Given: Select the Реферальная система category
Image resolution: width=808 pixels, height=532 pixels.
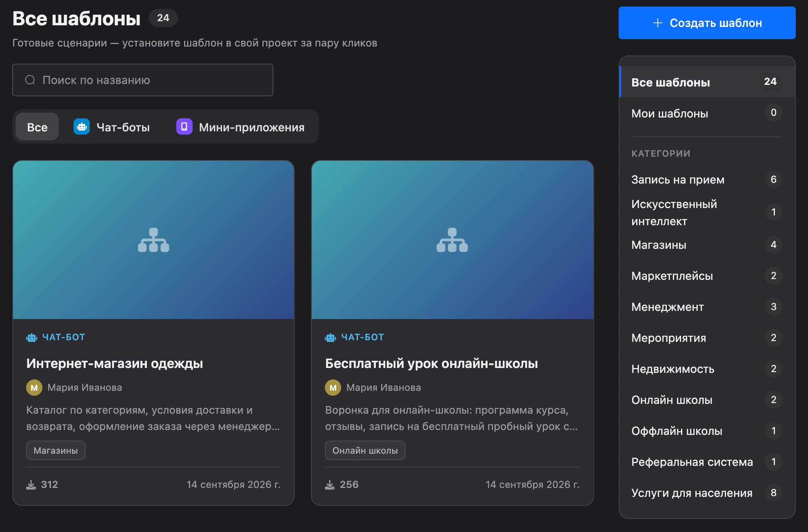Looking at the screenshot, I should (707, 462).
